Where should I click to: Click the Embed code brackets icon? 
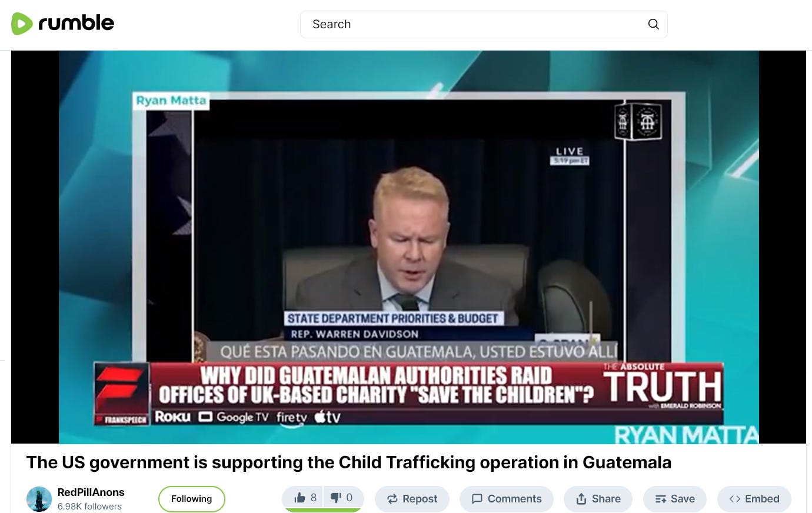[735, 499]
